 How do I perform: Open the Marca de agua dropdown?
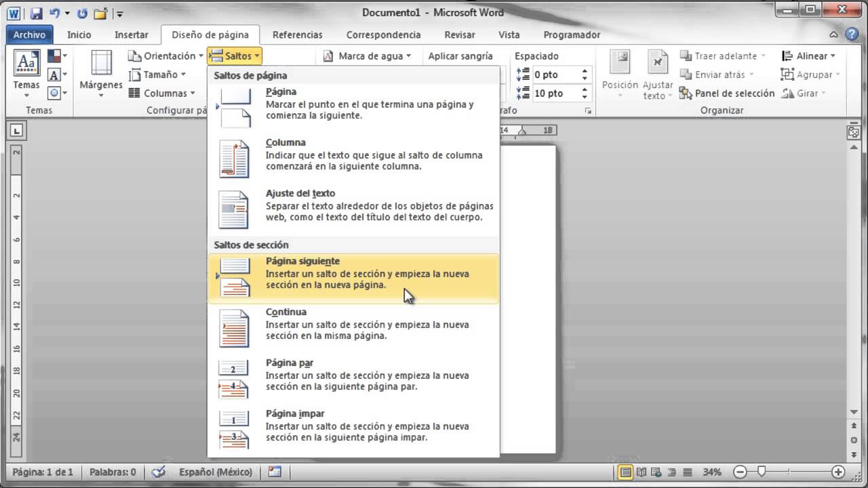pos(368,56)
